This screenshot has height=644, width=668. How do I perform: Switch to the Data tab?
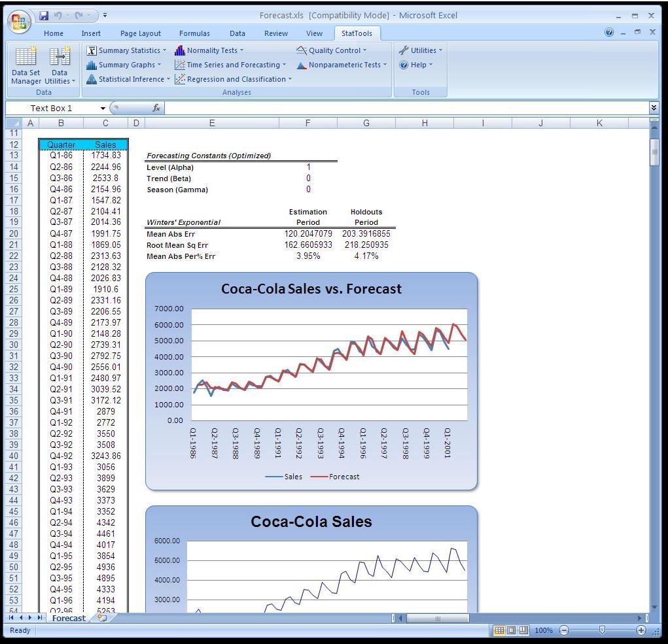(237, 33)
